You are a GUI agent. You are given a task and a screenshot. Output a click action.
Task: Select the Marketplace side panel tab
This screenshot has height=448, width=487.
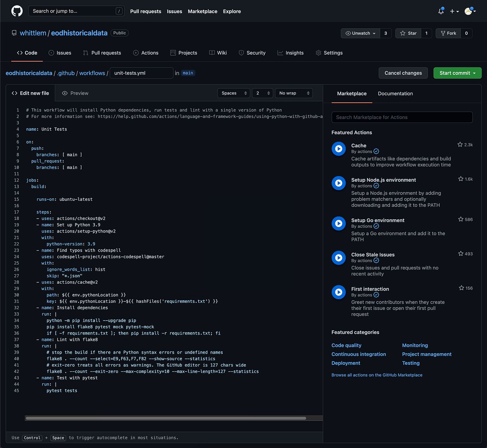352,94
